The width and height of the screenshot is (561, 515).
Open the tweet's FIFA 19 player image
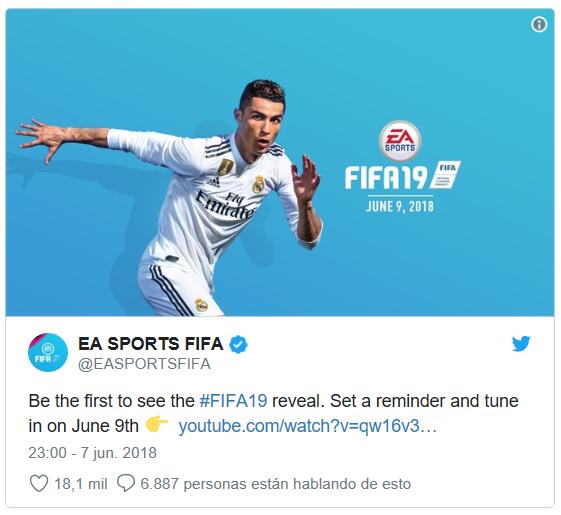click(x=280, y=162)
